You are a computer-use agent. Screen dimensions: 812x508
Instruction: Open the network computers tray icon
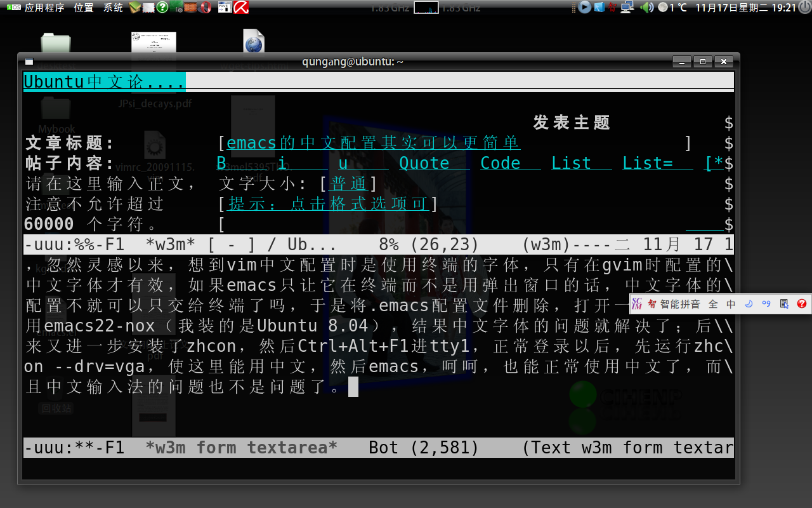pyautogui.click(x=627, y=8)
